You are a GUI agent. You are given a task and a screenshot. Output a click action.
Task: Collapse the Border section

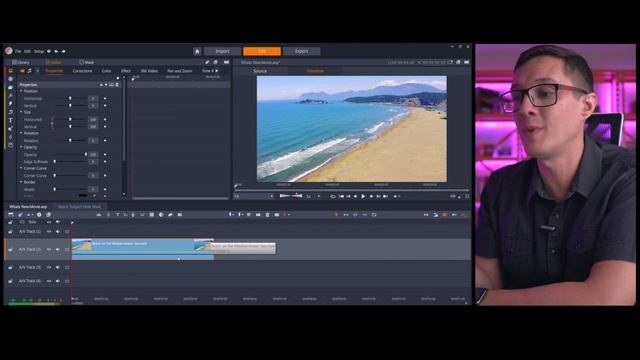click(x=21, y=182)
